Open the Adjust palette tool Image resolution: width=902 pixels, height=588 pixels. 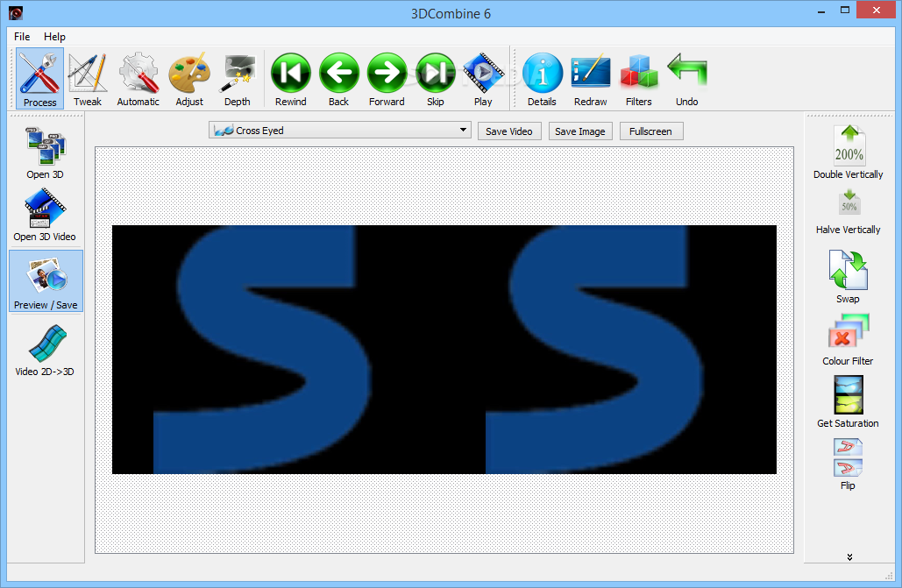coord(189,79)
